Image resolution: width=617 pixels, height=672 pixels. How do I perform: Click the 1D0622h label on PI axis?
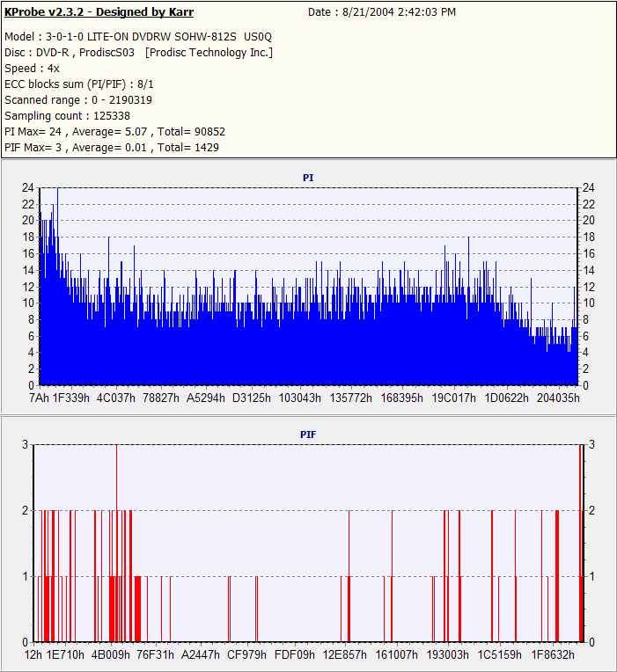[x=507, y=398]
